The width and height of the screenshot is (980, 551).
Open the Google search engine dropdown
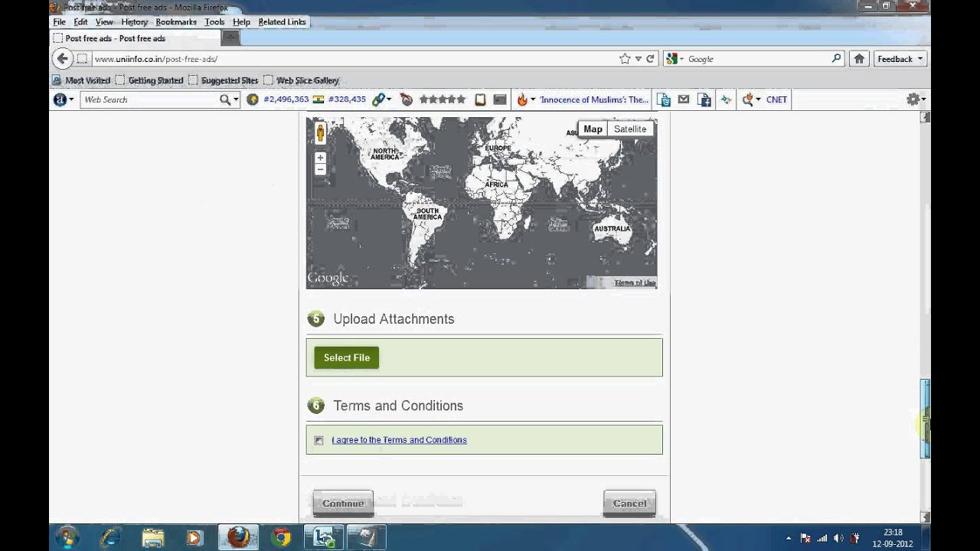pyautogui.click(x=674, y=59)
